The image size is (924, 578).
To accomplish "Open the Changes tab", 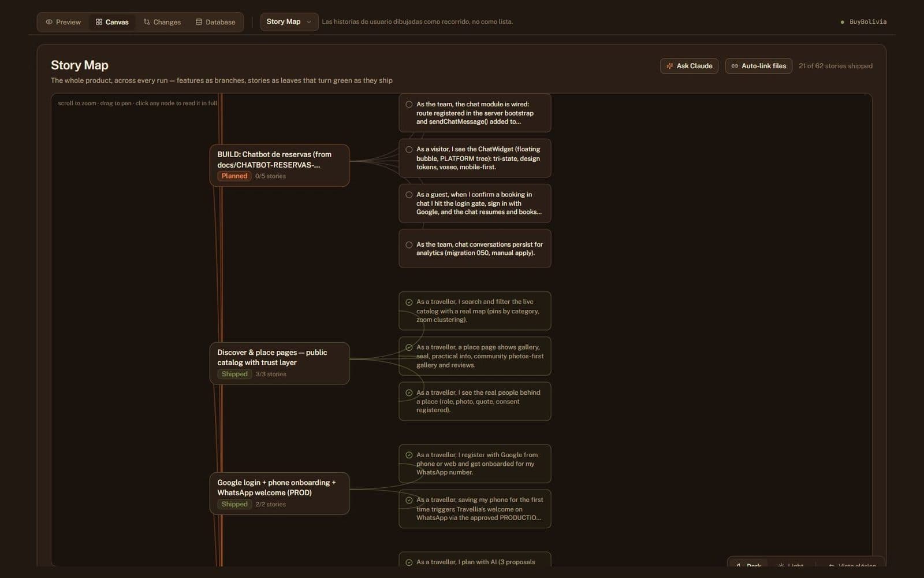I will coord(162,22).
